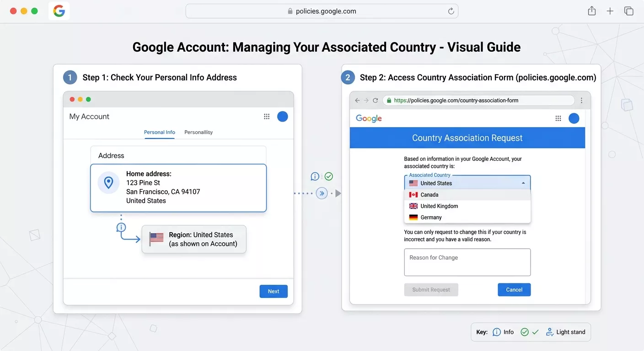Close the browser window with the red button

(x=13, y=11)
